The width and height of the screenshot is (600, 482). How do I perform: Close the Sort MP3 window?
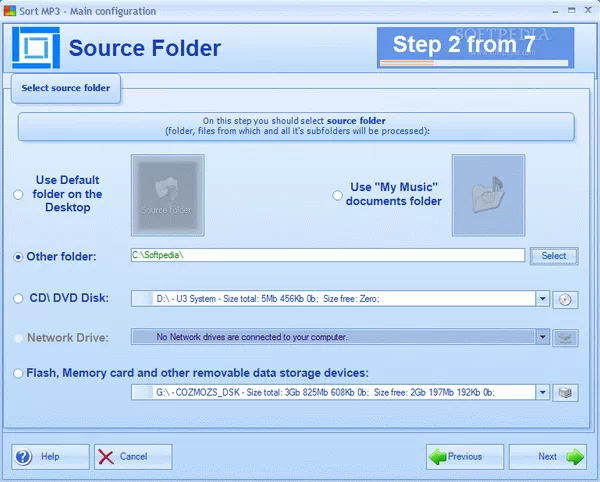coord(588,10)
